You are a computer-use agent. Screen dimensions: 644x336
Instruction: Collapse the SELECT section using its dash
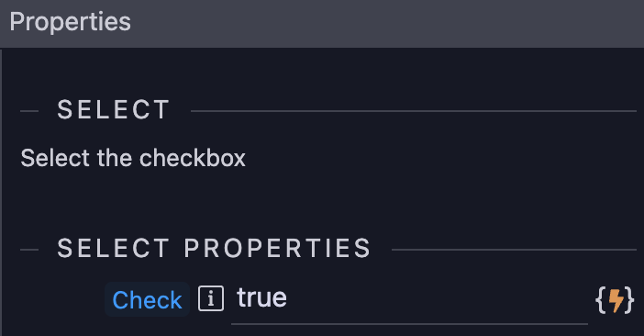pos(29,111)
